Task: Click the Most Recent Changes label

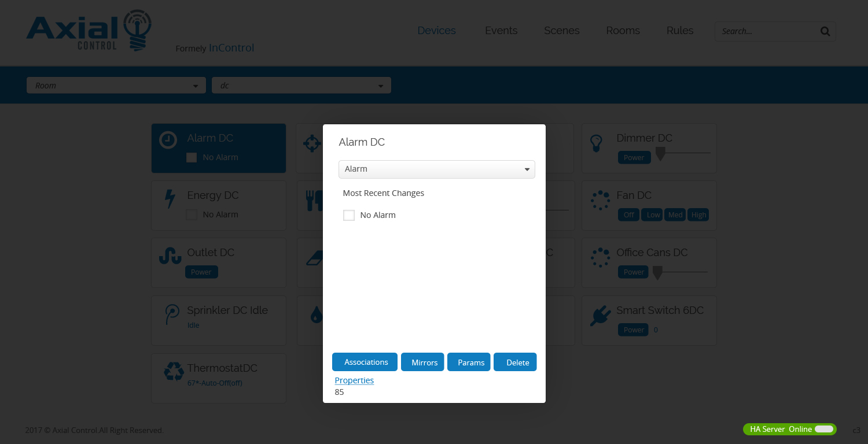Action: click(x=384, y=193)
